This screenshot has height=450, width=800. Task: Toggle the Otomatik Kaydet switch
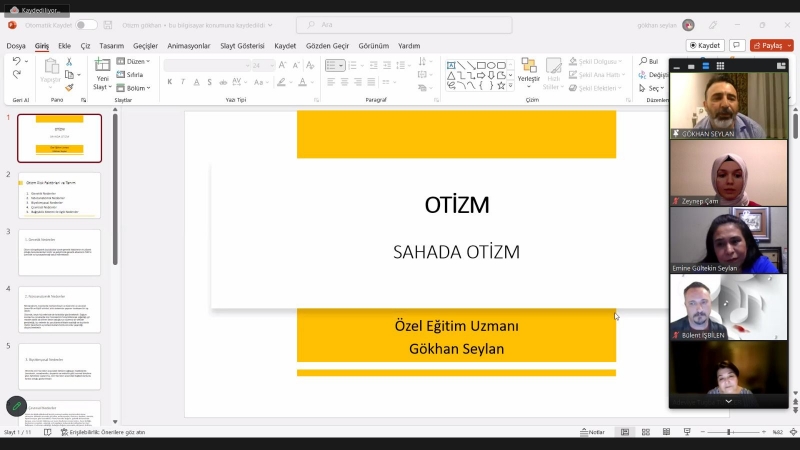pyautogui.click(x=87, y=25)
